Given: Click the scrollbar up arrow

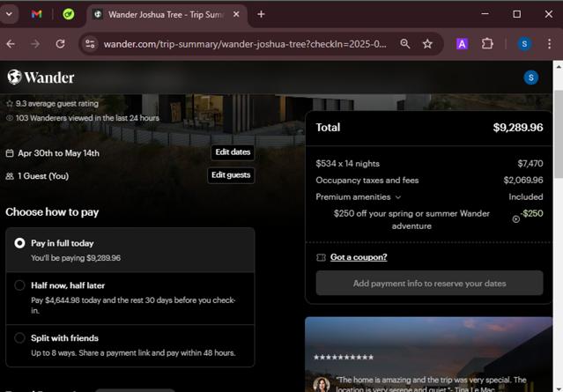Looking at the screenshot, I should [x=558, y=67].
